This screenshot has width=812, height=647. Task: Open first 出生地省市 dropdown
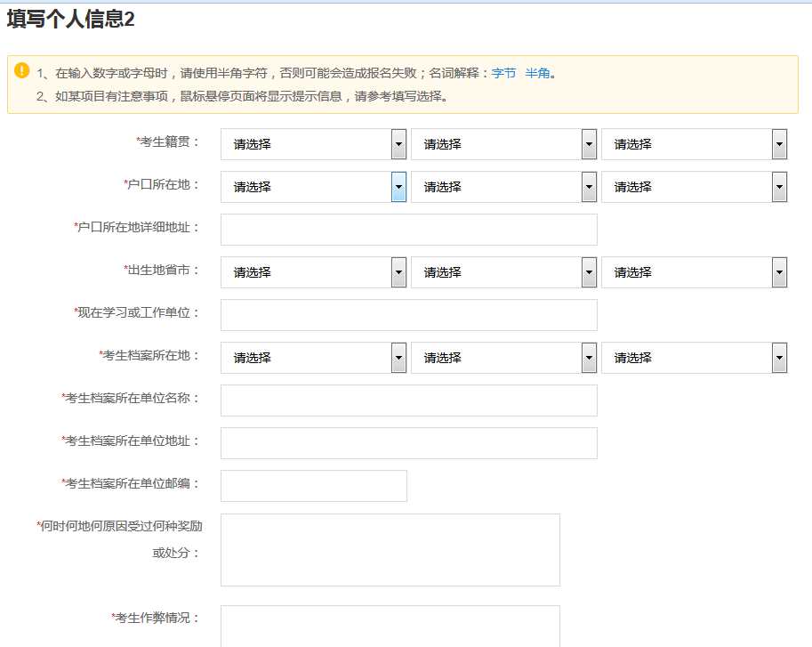click(313, 272)
